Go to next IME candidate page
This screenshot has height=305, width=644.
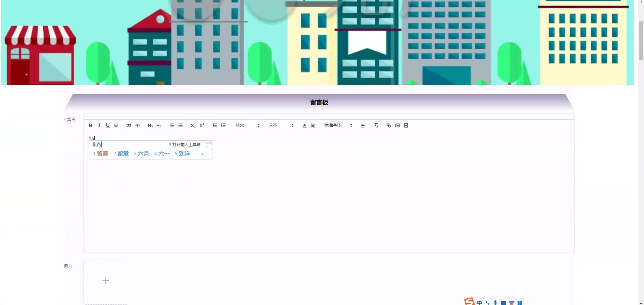202,154
